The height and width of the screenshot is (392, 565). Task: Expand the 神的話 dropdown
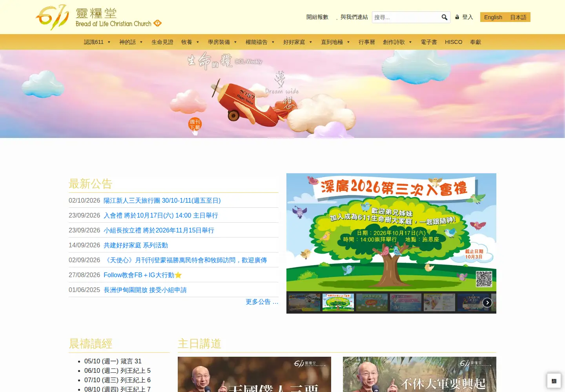click(x=131, y=42)
